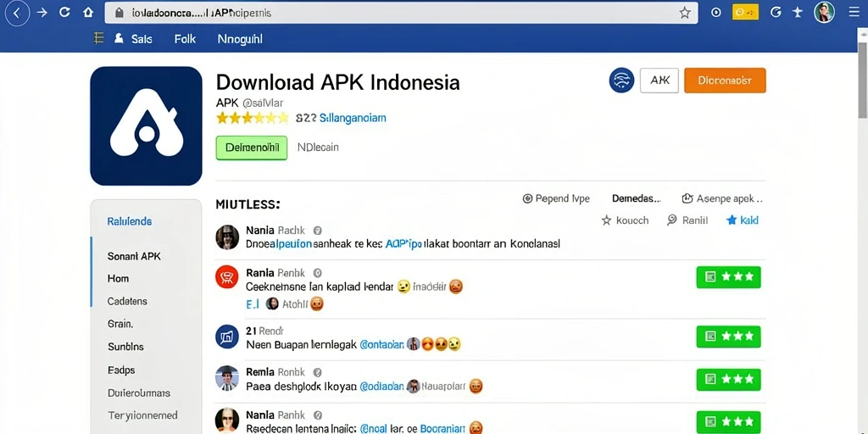The height and width of the screenshot is (434, 868).
Task: Click the blue wifi-style round icon
Action: tap(621, 81)
